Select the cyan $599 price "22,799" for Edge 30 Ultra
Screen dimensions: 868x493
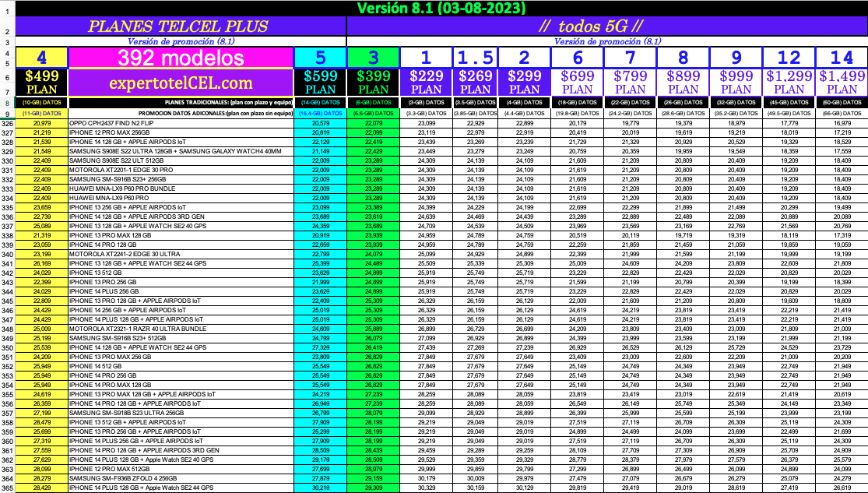[x=320, y=254]
